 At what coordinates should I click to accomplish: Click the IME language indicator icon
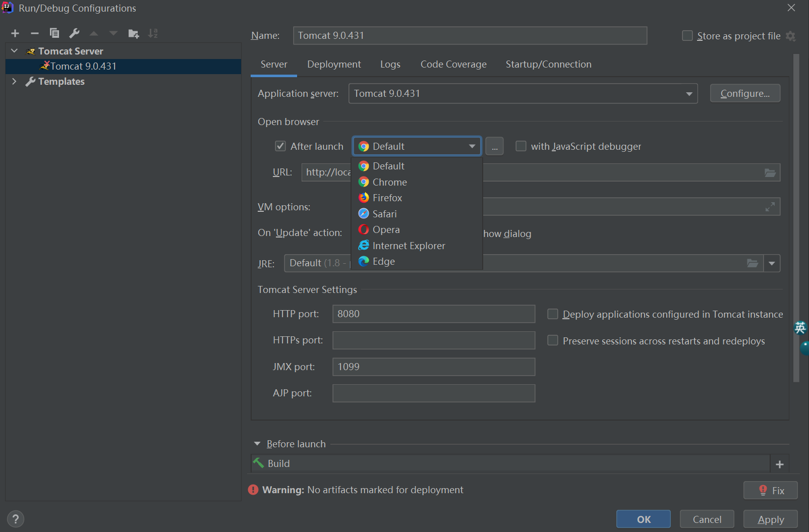pos(800,328)
